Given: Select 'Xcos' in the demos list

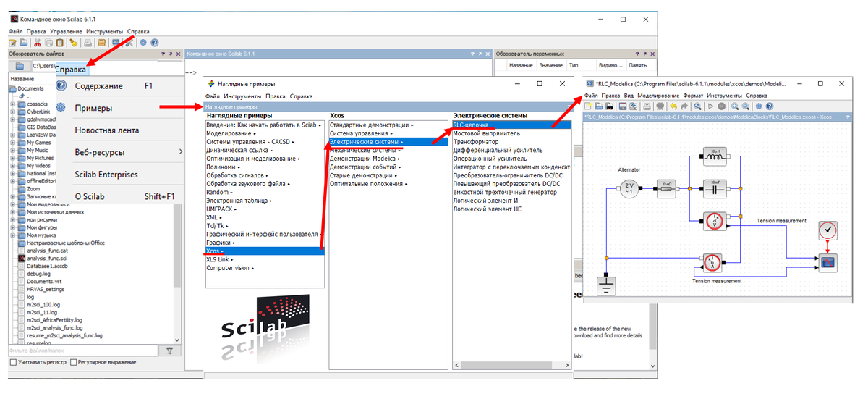Looking at the screenshot, I should (x=264, y=251).
